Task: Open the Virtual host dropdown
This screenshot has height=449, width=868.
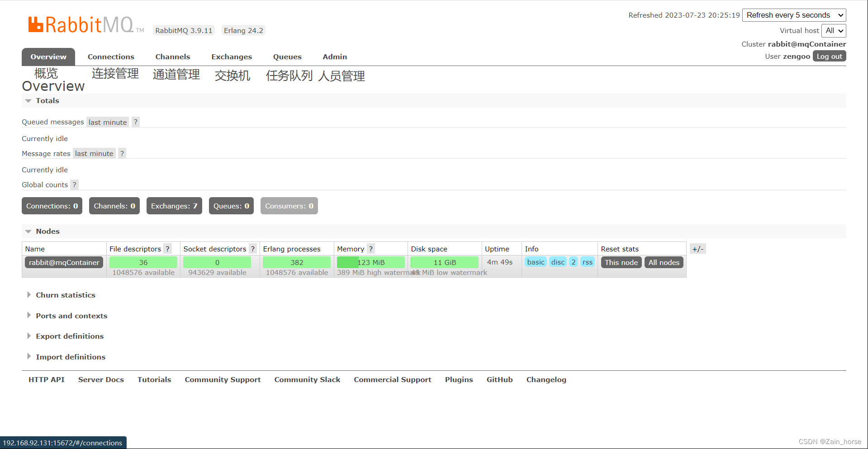Action: click(834, 30)
